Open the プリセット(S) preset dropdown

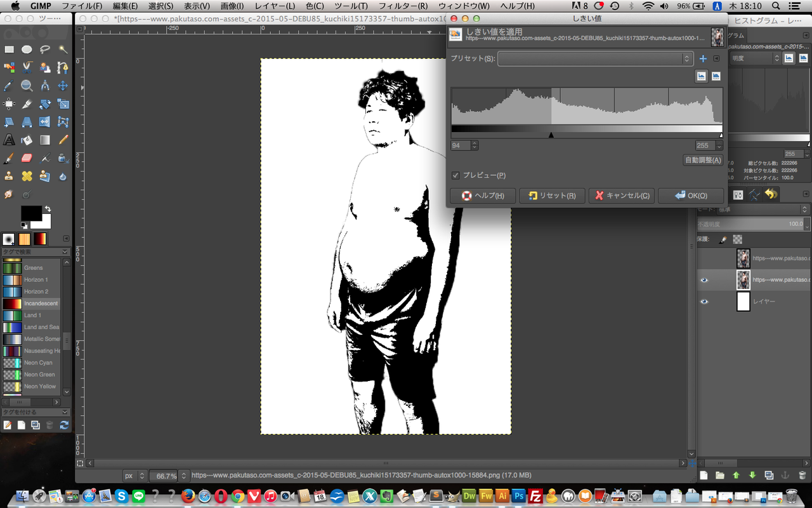(x=595, y=58)
